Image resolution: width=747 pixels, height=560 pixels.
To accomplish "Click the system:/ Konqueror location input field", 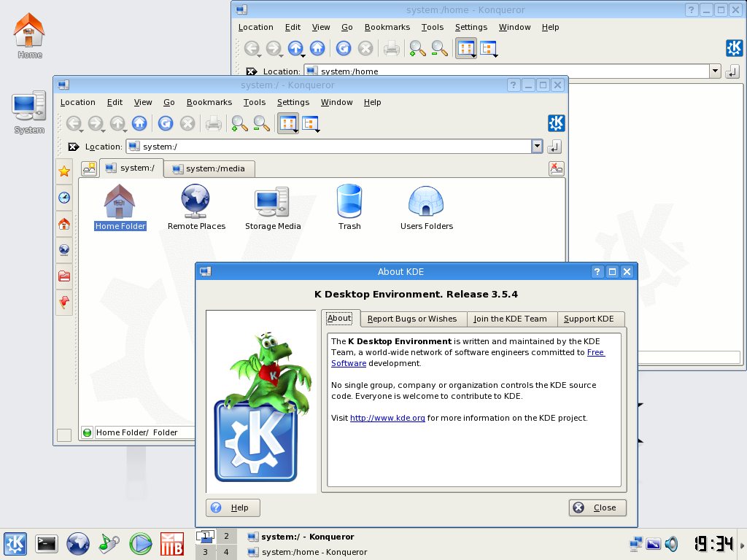I will coord(329,146).
